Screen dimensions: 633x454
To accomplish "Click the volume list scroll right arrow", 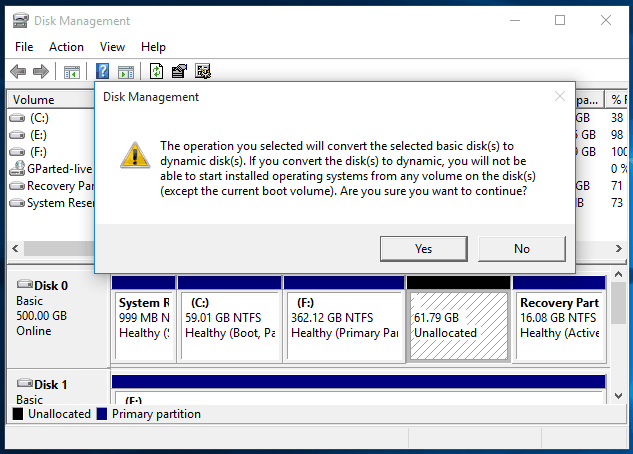I will point(618,249).
